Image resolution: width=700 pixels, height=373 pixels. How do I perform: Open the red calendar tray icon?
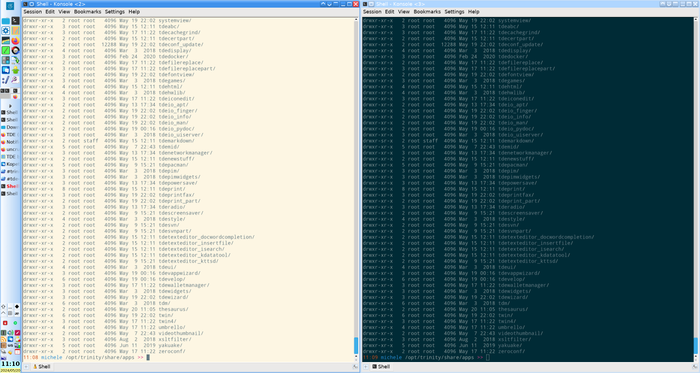(17, 352)
